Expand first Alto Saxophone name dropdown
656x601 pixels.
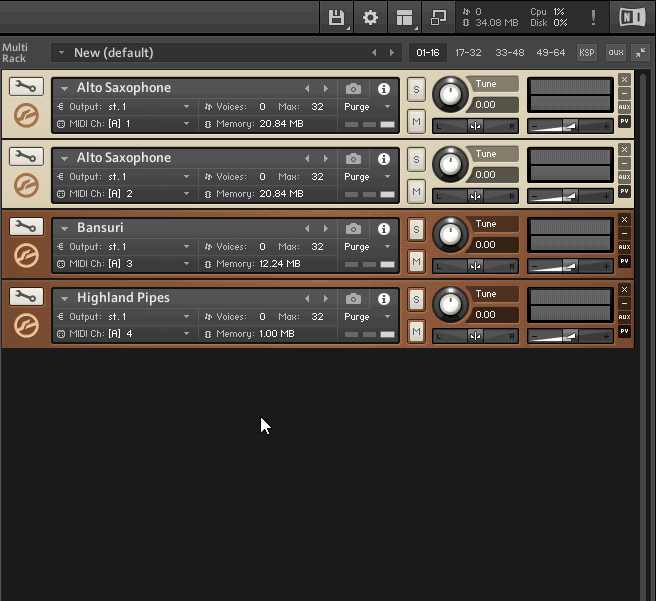click(x=64, y=89)
